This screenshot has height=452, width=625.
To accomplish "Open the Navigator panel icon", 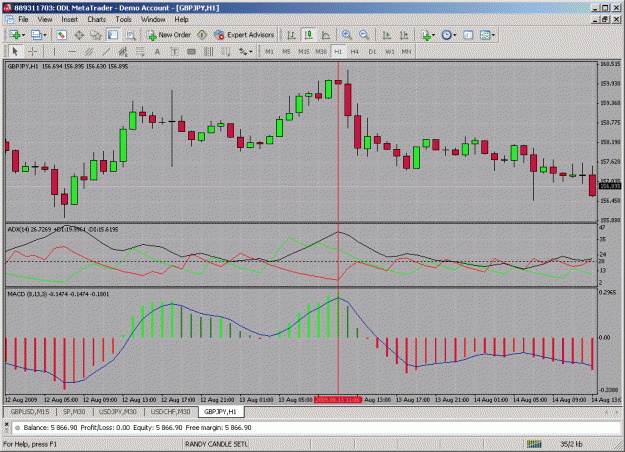I will coord(96,35).
